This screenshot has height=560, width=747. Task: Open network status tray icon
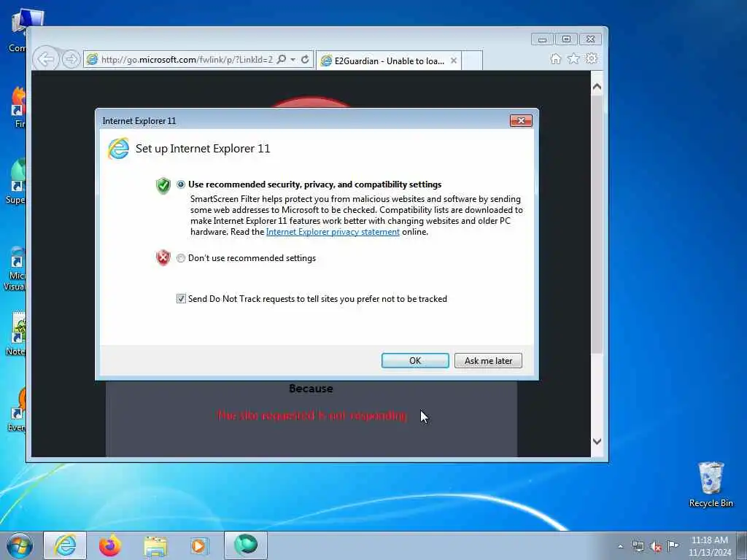point(638,546)
